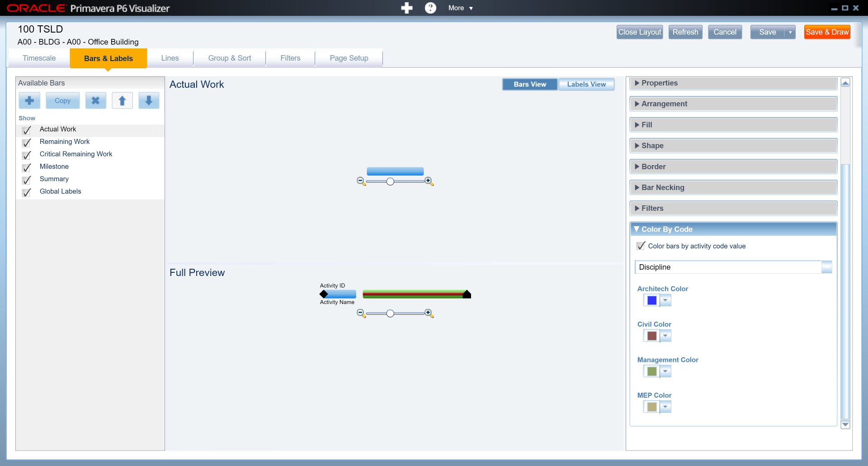868x466 pixels.
Task: Click the add new bar plus icon
Action: [29, 100]
